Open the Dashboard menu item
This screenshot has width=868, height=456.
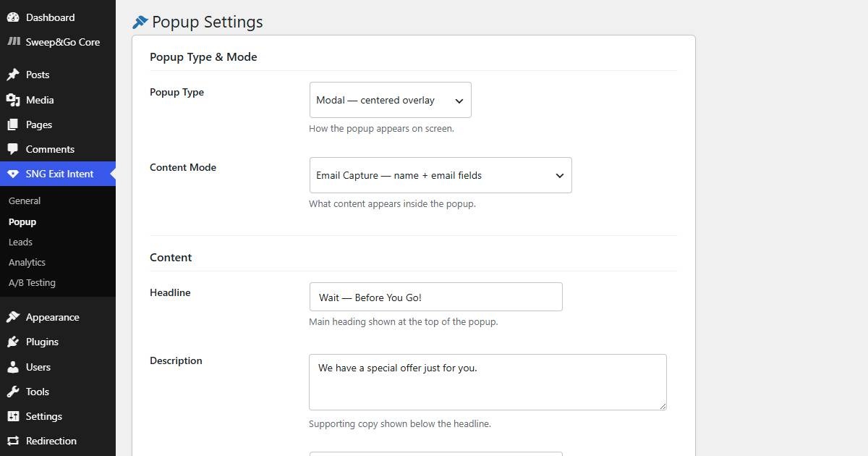(58, 17)
